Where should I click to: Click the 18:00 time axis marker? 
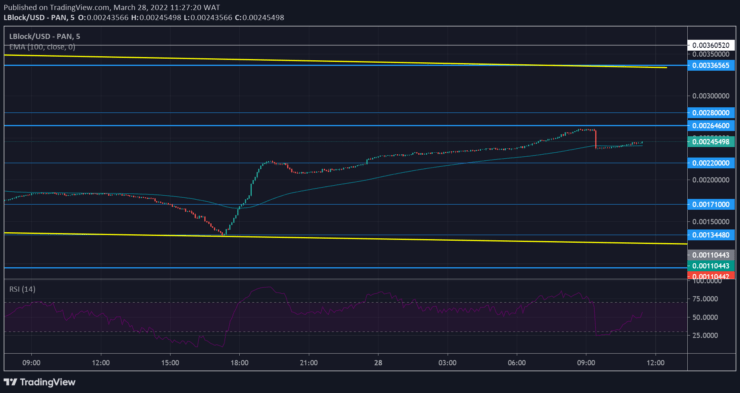click(x=239, y=363)
